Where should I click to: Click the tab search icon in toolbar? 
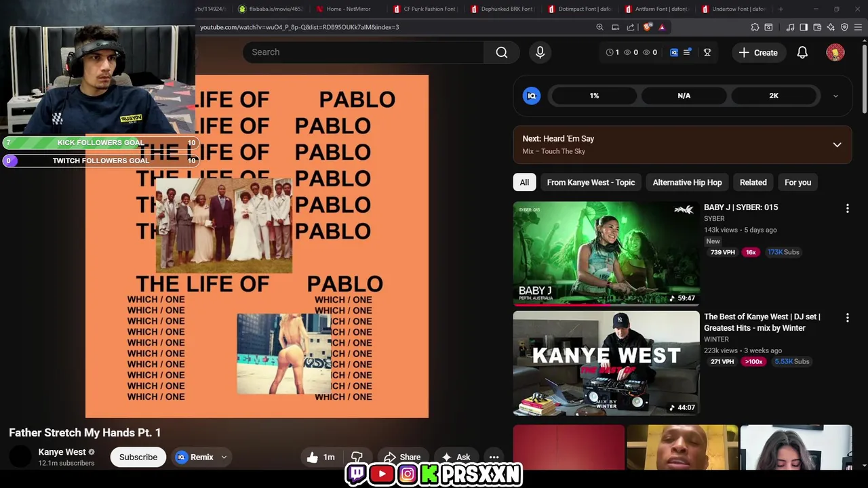[x=768, y=27]
